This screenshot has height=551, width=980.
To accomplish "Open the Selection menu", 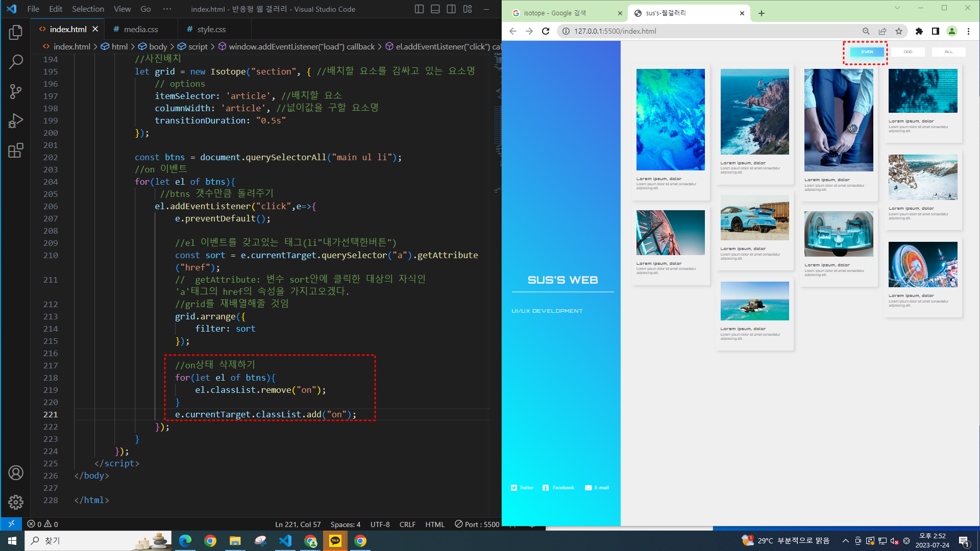I will pyautogui.click(x=88, y=9).
